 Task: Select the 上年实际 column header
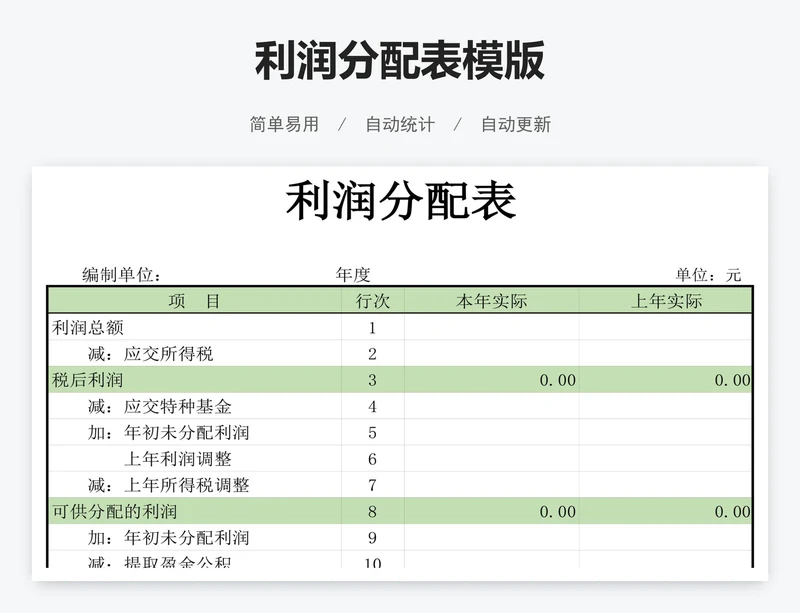[x=666, y=301]
